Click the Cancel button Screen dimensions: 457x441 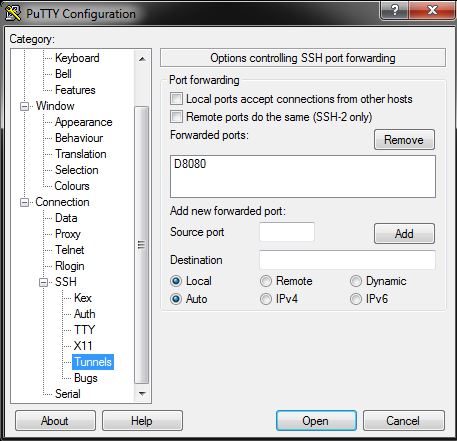(x=404, y=421)
